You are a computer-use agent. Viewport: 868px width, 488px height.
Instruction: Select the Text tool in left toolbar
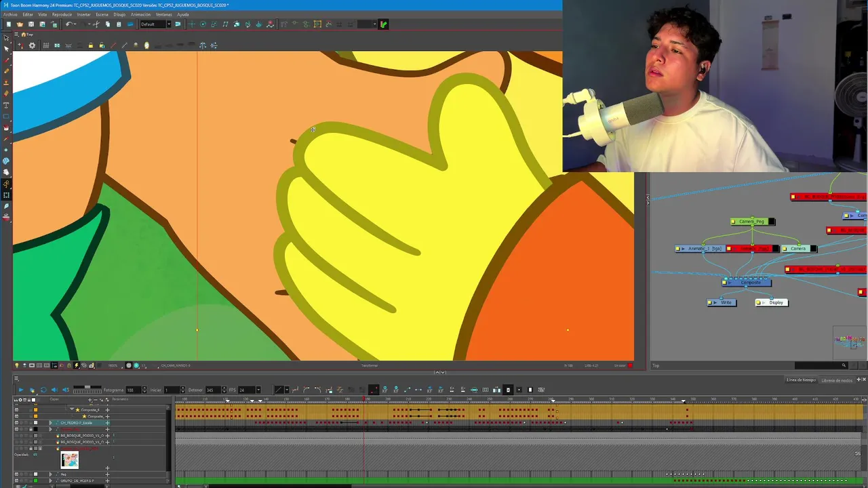[x=7, y=105]
